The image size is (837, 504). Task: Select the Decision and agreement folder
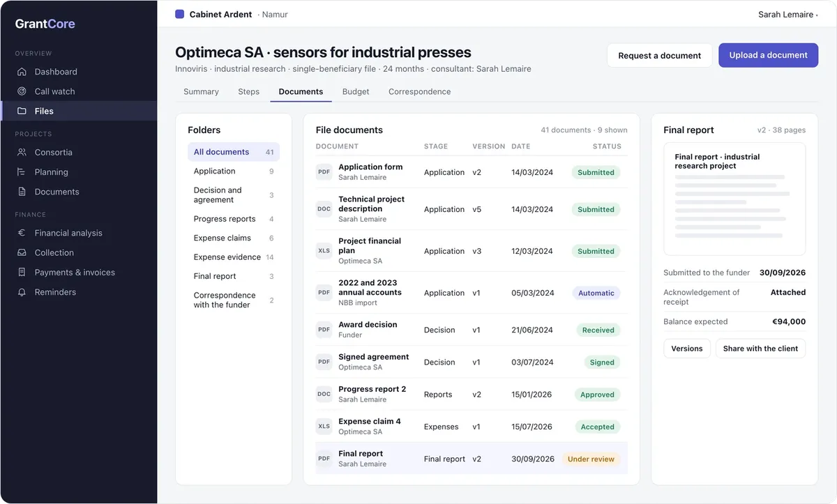click(x=234, y=195)
